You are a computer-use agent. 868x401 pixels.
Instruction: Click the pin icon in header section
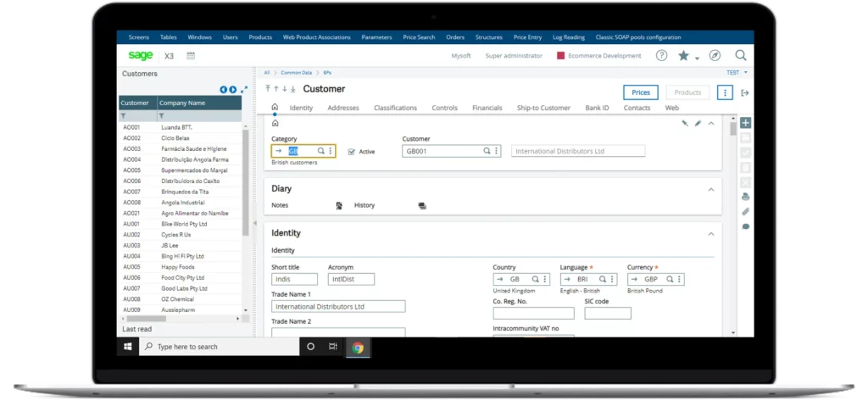[x=685, y=124]
